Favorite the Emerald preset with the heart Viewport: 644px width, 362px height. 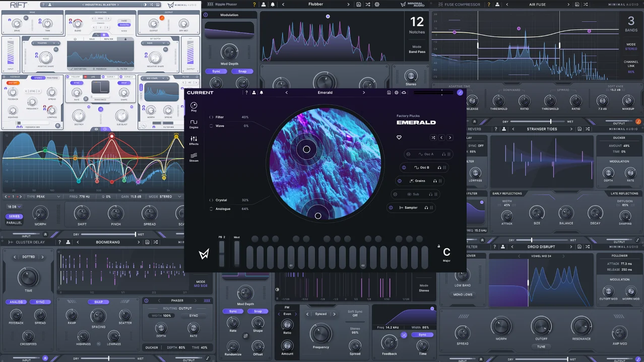click(399, 137)
